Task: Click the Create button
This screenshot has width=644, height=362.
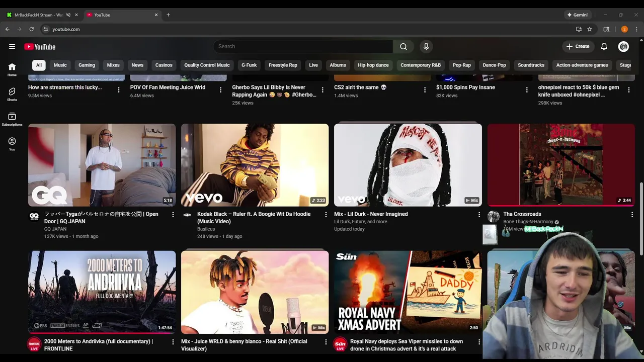Action: tap(578, 47)
